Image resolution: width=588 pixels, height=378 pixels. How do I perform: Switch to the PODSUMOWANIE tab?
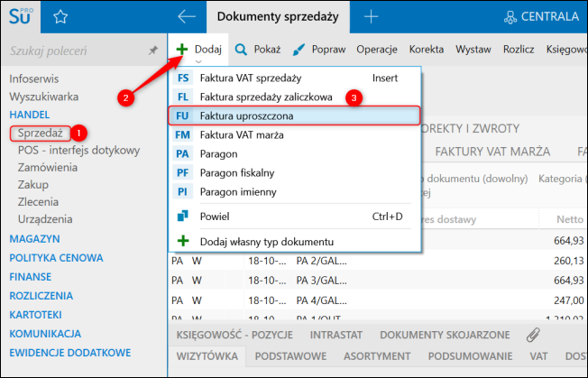coord(470,356)
